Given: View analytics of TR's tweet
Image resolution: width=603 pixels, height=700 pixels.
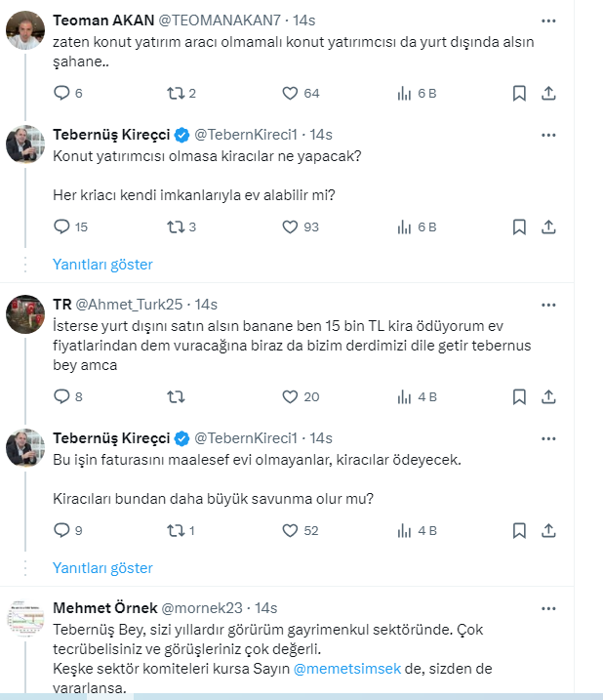Looking at the screenshot, I should pyautogui.click(x=404, y=396).
